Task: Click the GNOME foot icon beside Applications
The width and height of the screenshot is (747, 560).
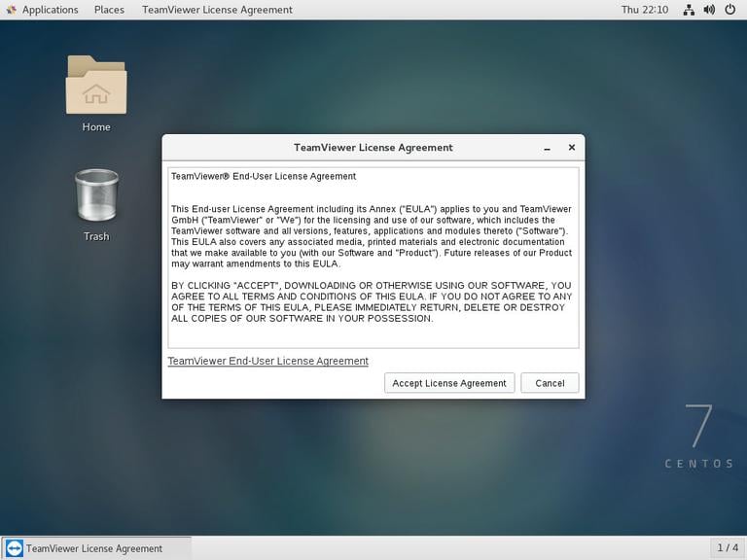Action: [11, 10]
